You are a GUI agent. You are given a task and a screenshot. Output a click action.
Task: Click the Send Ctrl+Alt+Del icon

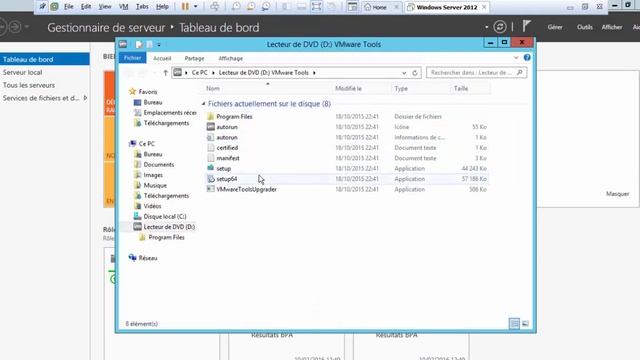pyautogui.click(x=214, y=7)
